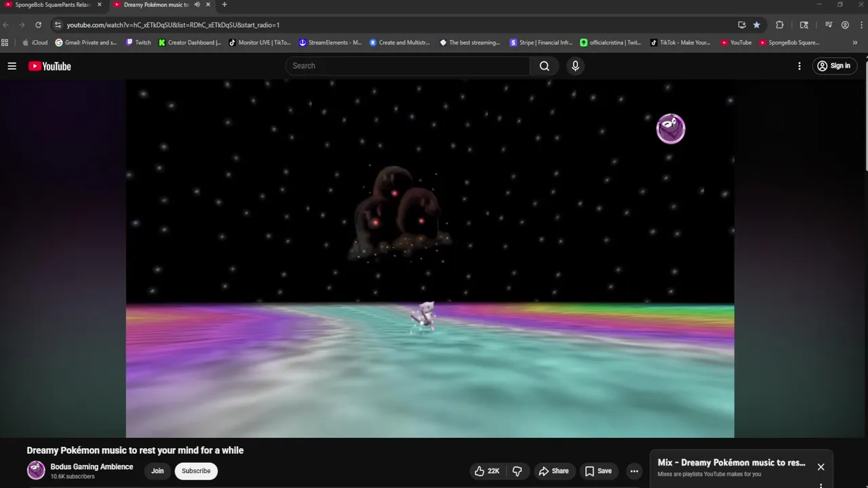Open the YouTube guide hamburger menu

point(12,66)
